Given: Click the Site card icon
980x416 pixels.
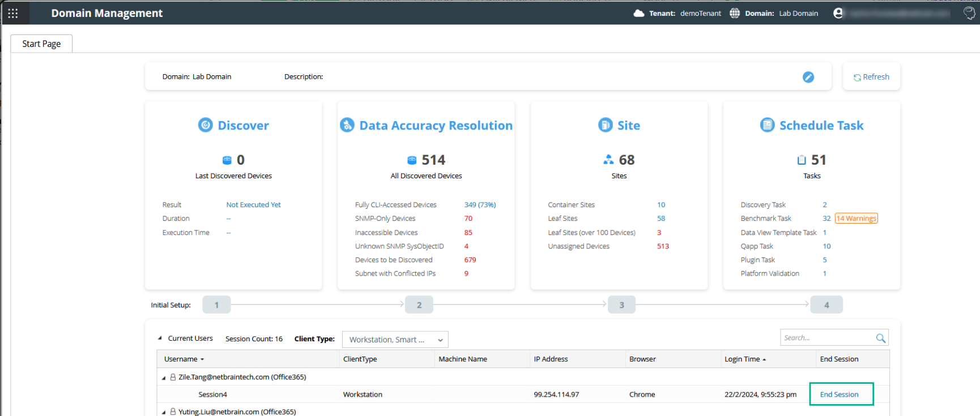Looking at the screenshot, I should [x=605, y=125].
